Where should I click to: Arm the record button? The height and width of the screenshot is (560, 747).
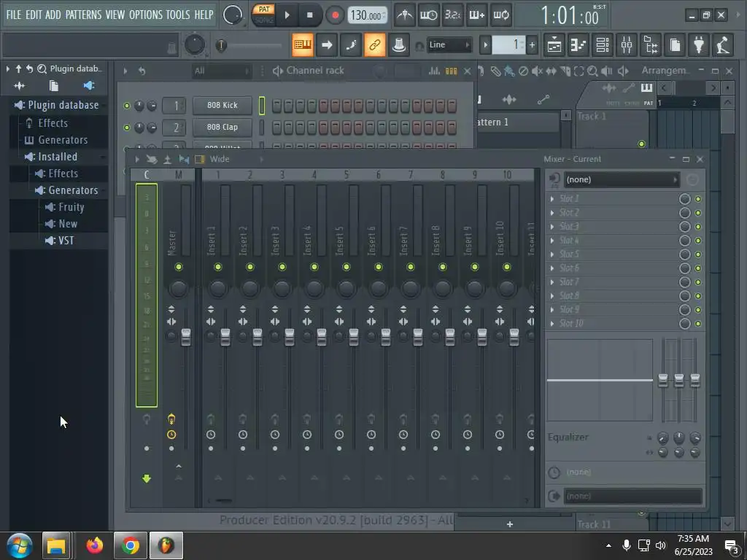pyautogui.click(x=335, y=15)
